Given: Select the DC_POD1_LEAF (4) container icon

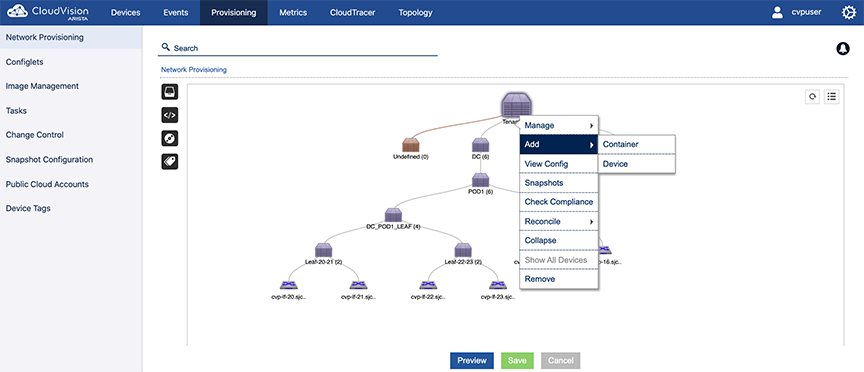Looking at the screenshot, I should click(393, 215).
